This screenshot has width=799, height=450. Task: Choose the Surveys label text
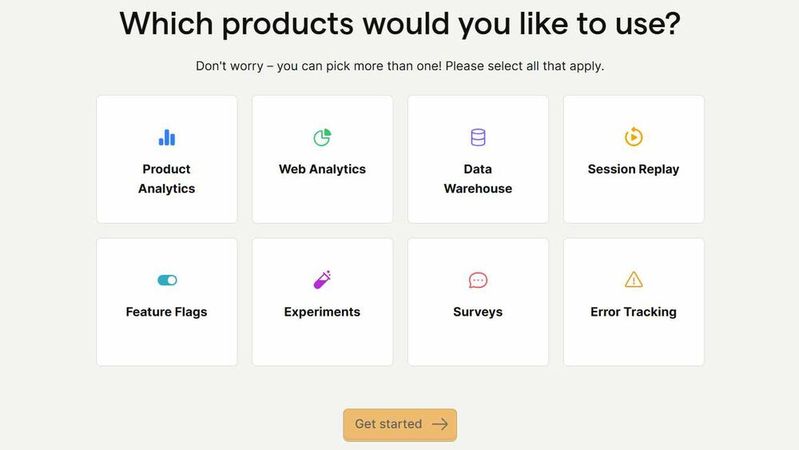[x=478, y=312]
